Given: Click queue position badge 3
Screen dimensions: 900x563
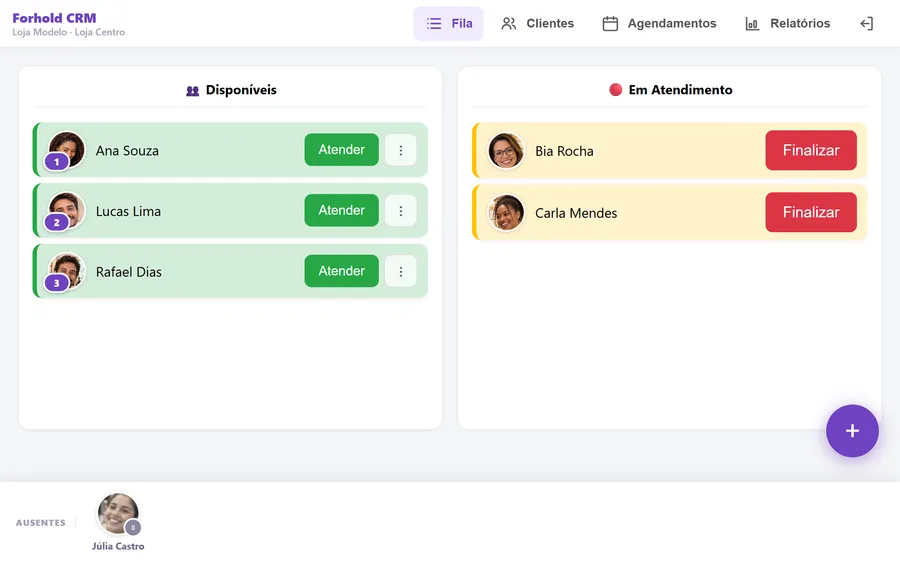Looking at the screenshot, I should (x=57, y=283).
